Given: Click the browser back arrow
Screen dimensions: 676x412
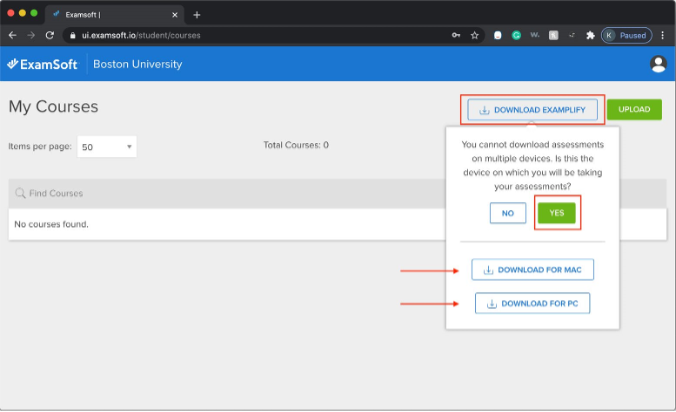Looking at the screenshot, I should 13,35.
